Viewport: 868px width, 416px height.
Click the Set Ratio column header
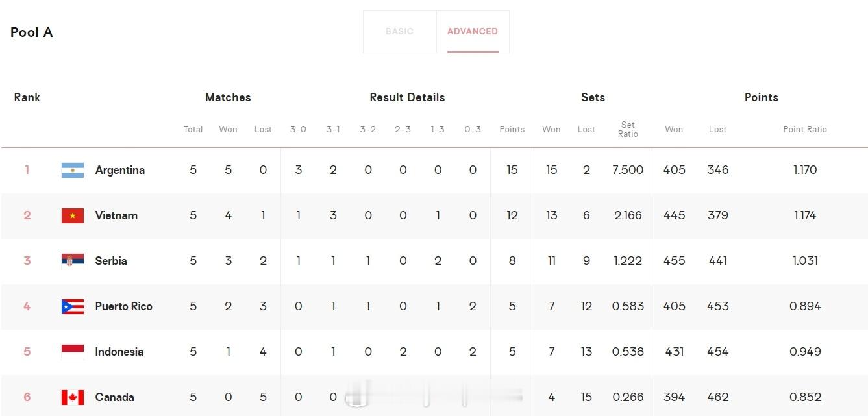click(x=628, y=129)
